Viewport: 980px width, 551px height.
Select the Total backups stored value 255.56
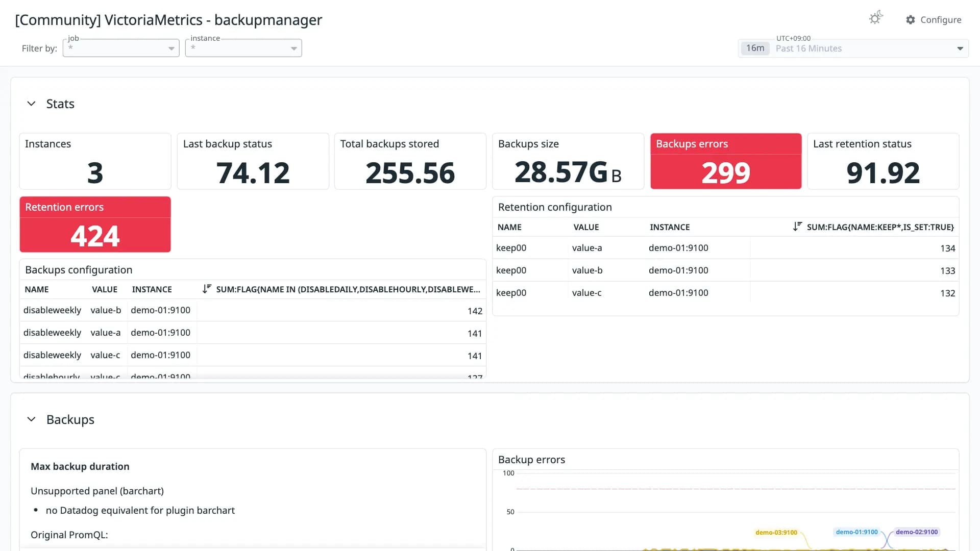410,173
